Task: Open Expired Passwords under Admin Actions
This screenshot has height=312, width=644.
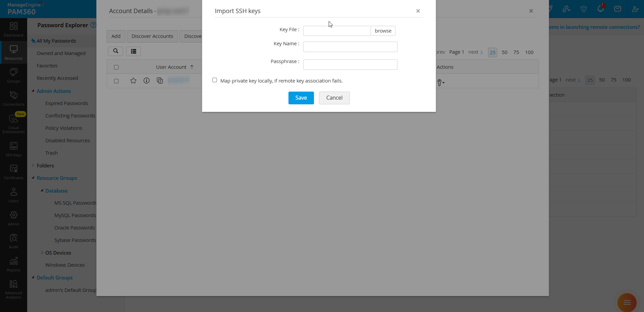Action: [x=66, y=103]
